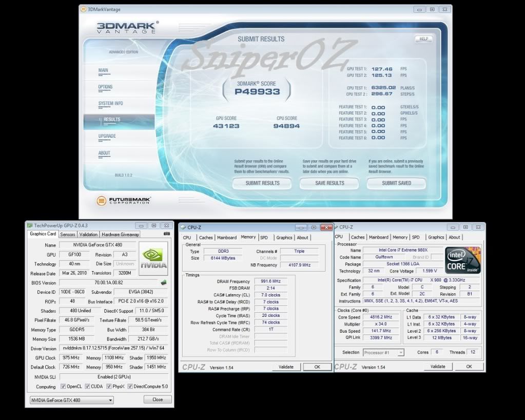This screenshot has height=420, width=525.
Task: Click the Driver Version field in GPU-Z
Action: 113,349
